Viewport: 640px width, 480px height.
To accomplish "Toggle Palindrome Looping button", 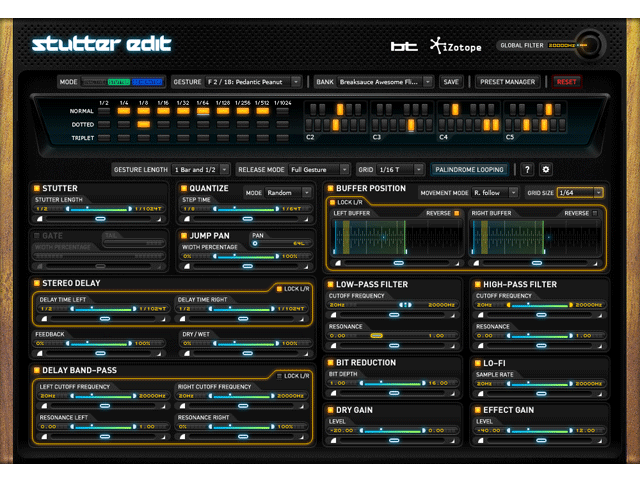I will tap(469, 169).
